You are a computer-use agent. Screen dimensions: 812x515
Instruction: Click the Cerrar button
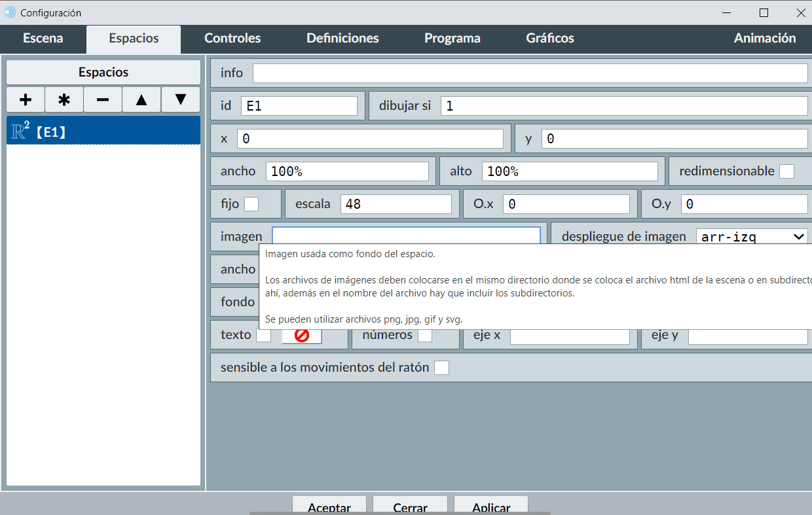point(411,506)
